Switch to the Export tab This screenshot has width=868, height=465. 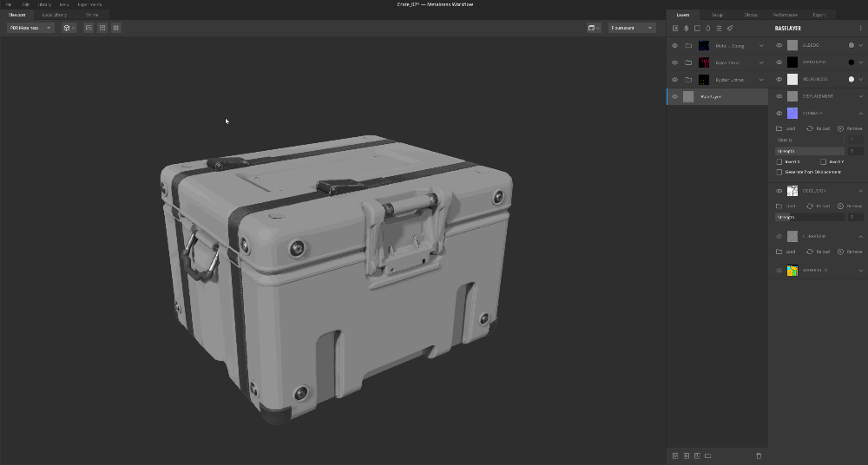819,15
